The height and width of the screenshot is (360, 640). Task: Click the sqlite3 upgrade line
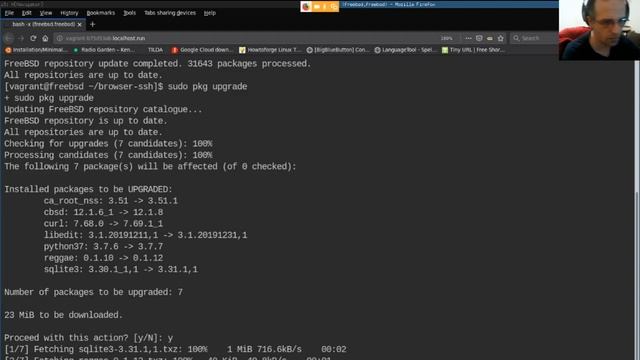click(121, 269)
